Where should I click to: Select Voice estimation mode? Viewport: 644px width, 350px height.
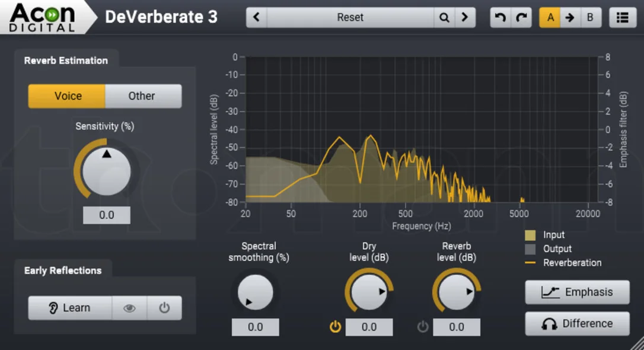coord(67,96)
